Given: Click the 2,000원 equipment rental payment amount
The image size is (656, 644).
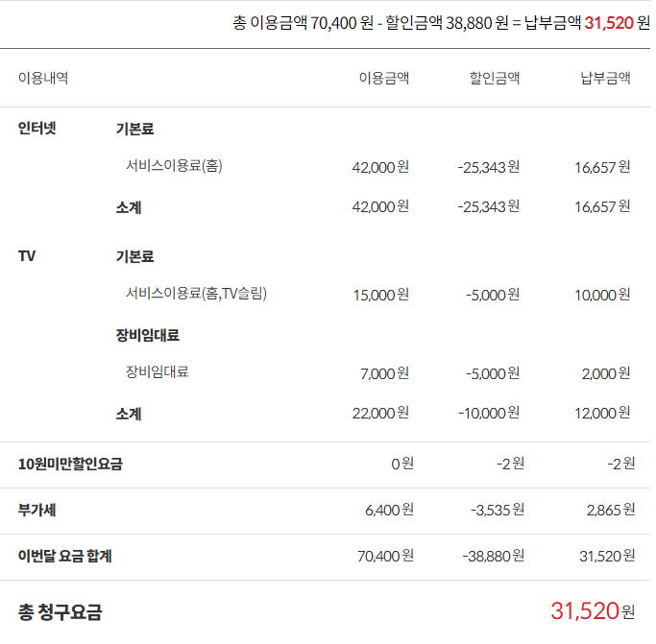Looking at the screenshot, I should [x=605, y=373].
